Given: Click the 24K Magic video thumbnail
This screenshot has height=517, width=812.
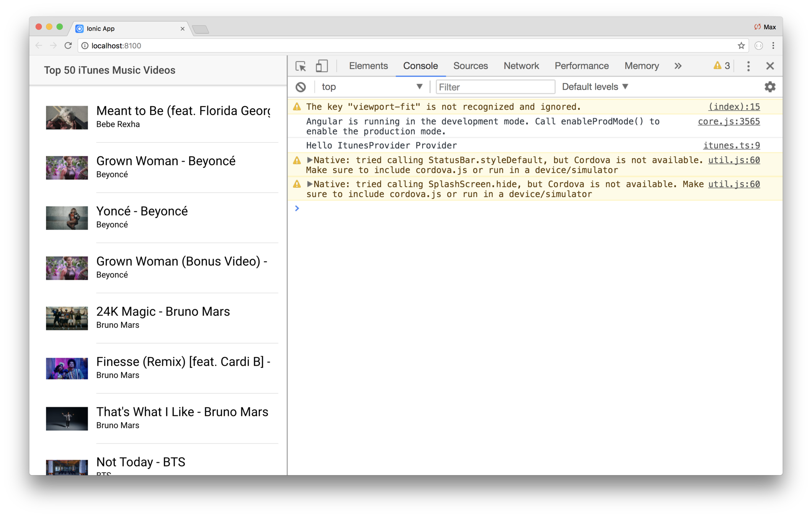Looking at the screenshot, I should (x=67, y=318).
